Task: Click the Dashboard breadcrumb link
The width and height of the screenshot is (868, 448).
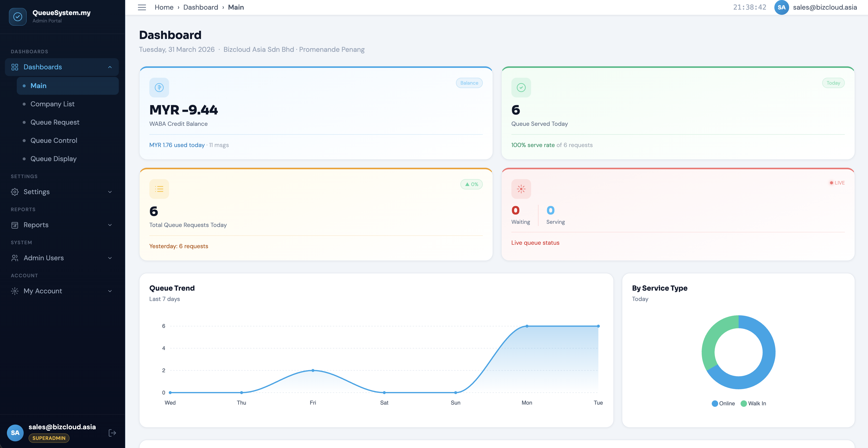Action: coord(201,7)
